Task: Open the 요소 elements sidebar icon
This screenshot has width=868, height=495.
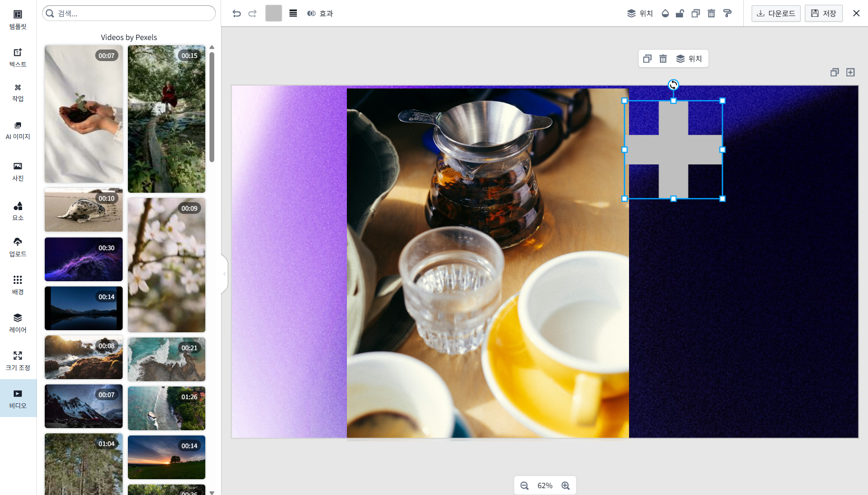Action: coord(18,211)
